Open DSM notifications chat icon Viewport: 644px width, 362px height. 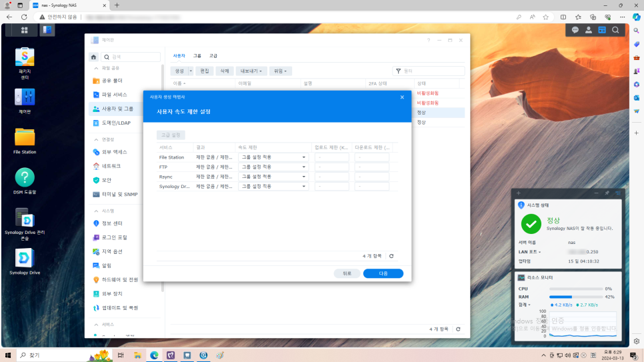pyautogui.click(x=575, y=30)
